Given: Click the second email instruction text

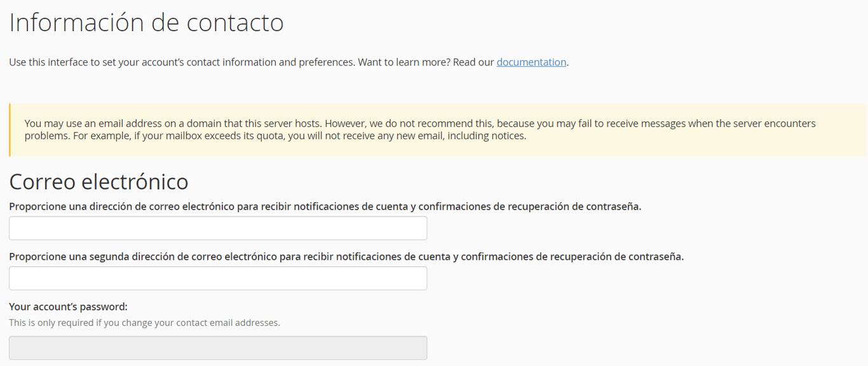Looking at the screenshot, I should 346,256.
